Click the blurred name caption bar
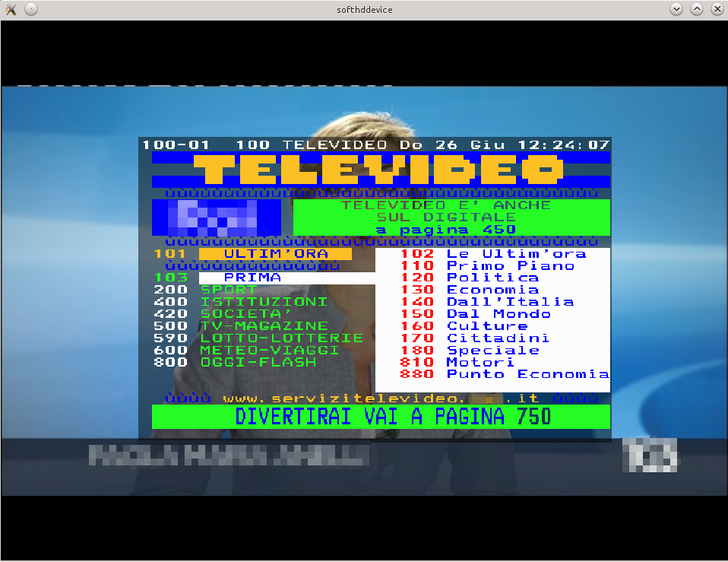This screenshot has height=562, width=728. (229, 456)
